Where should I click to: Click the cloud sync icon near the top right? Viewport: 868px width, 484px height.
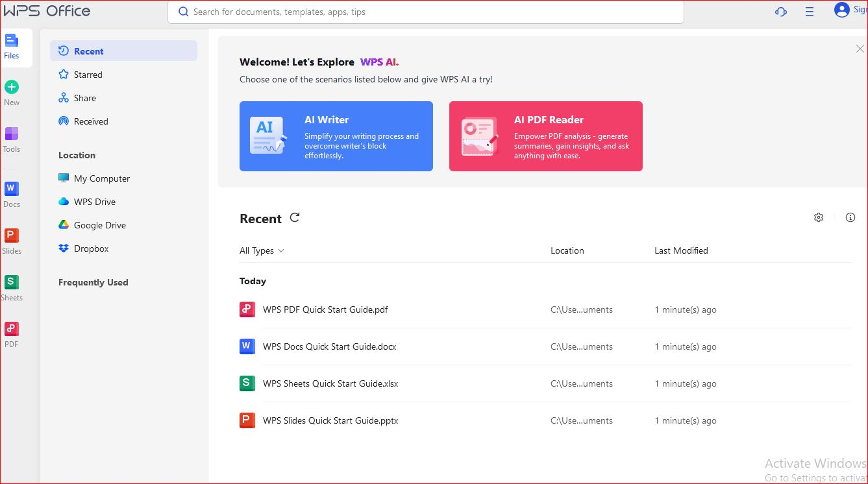(x=780, y=11)
